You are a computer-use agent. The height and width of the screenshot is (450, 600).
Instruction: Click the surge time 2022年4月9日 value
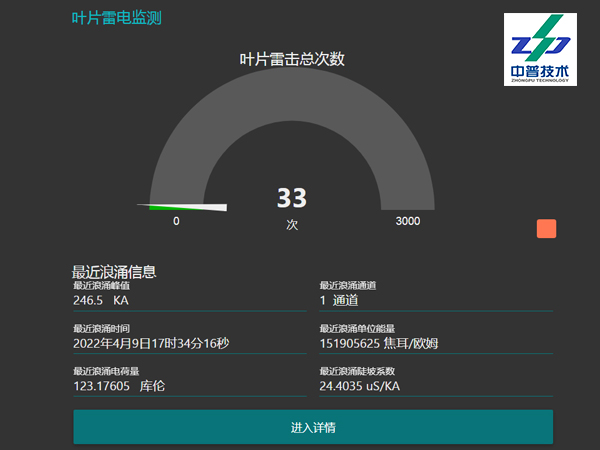[x=151, y=343]
